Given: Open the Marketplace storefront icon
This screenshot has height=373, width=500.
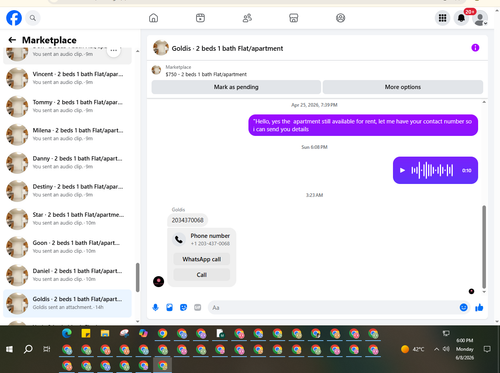Looking at the screenshot, I should tap(294, 18).
